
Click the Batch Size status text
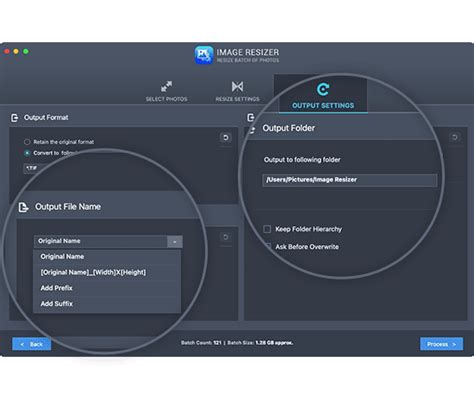point(260,343)
